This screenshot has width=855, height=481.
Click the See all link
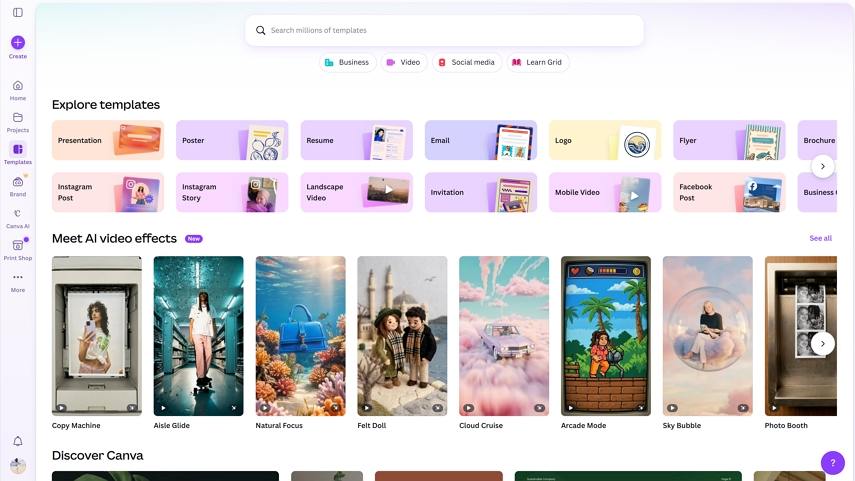[x=821, y=238]
